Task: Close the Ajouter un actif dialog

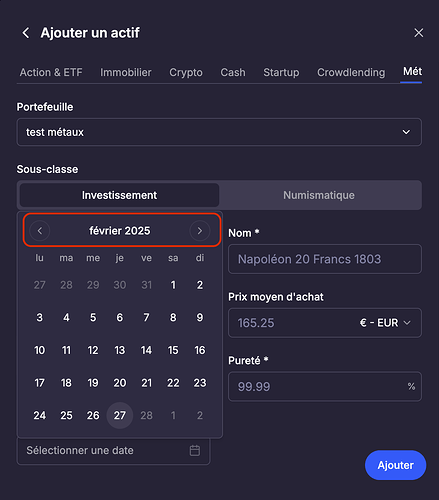Action: [x=418, y=33]
